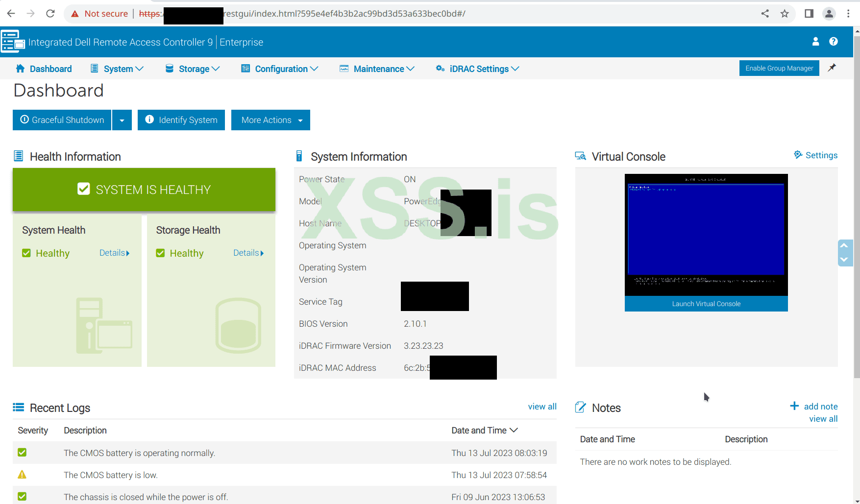This screenshot has width=860, height=504.
Task: Click the browser reload icon
Action: click(x=50, y=13)
